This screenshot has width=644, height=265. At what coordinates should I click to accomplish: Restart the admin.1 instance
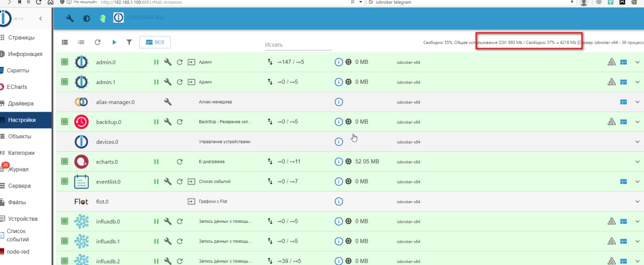180,82
